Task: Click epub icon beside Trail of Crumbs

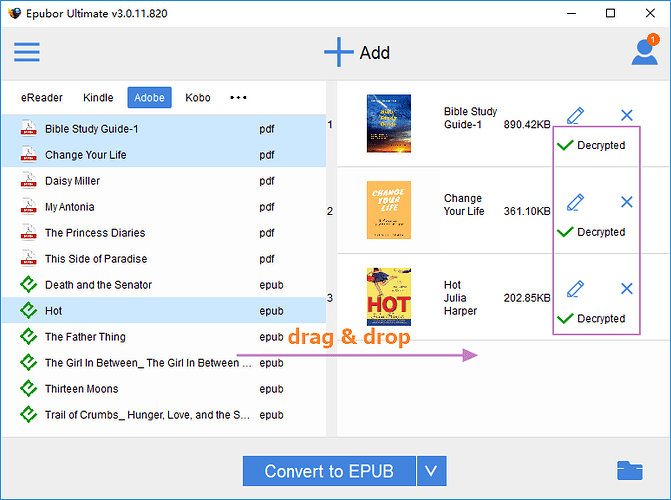Action: [x=29, y=414]
